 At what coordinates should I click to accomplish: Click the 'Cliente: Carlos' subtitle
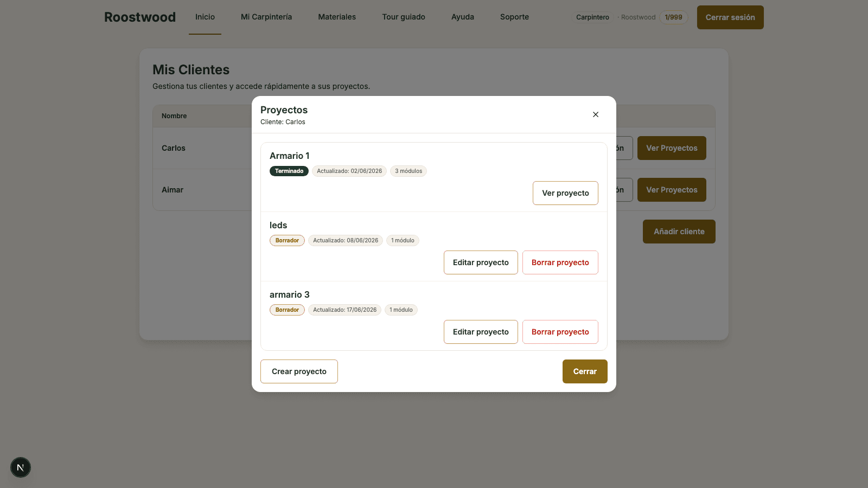click(283, 122)
